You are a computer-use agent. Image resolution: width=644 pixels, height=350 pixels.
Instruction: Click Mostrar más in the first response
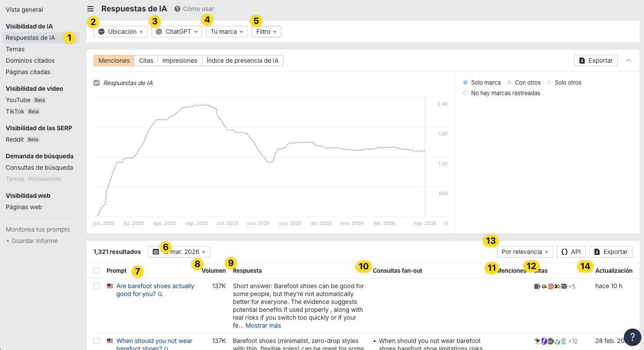pos(263,325)
